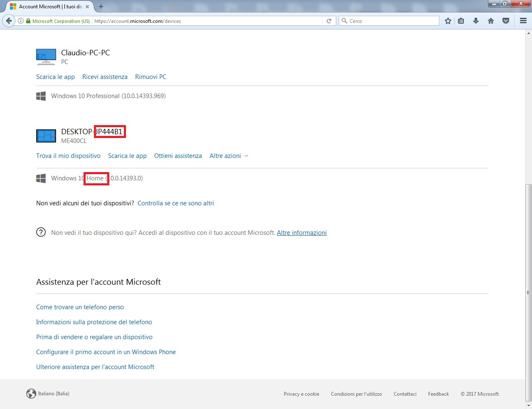Open Ulteriore assistenza per l'account Microsoft
The width and height of the screenshot is (532, 409).
95,367
